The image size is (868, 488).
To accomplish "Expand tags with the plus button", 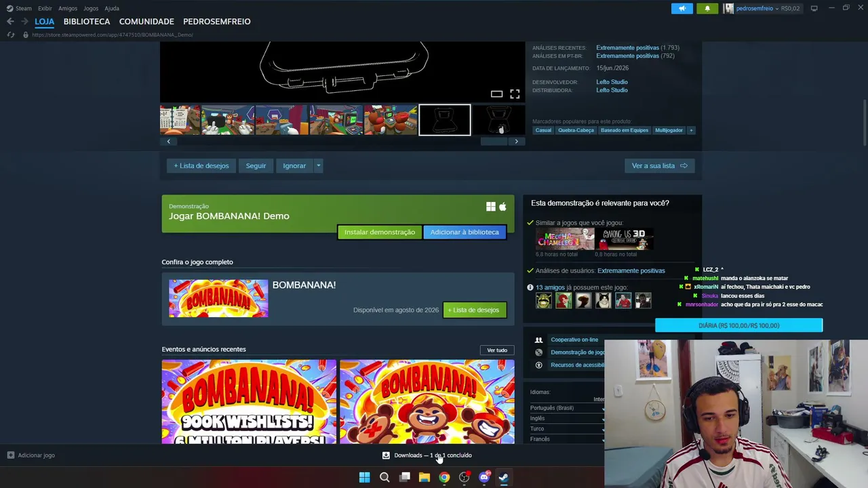I will click(x=691, y=130).
